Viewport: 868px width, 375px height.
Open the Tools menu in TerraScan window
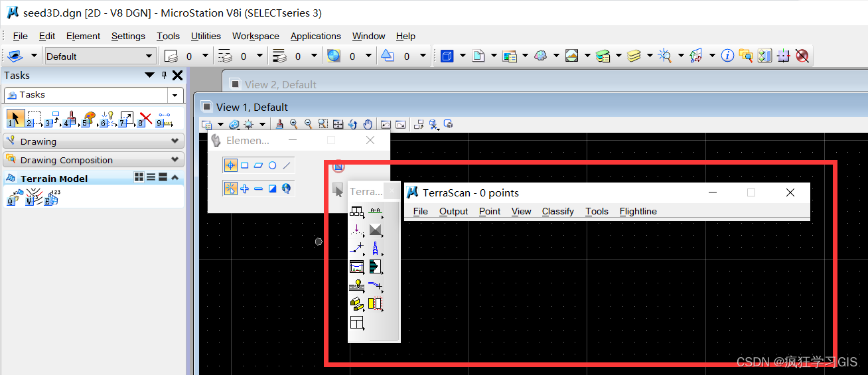[597, 211]
